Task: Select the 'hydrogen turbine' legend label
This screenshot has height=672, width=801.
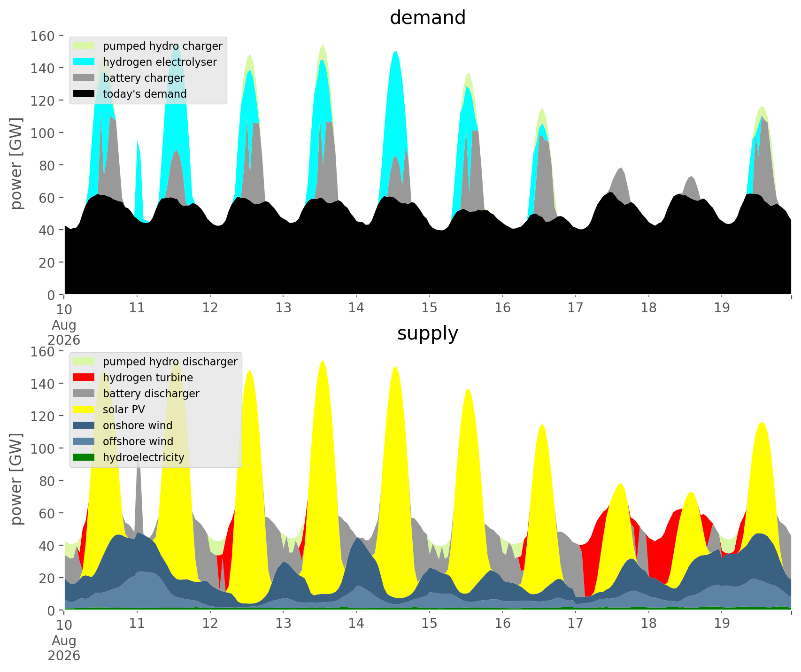Action: click(x=148, y=378)
